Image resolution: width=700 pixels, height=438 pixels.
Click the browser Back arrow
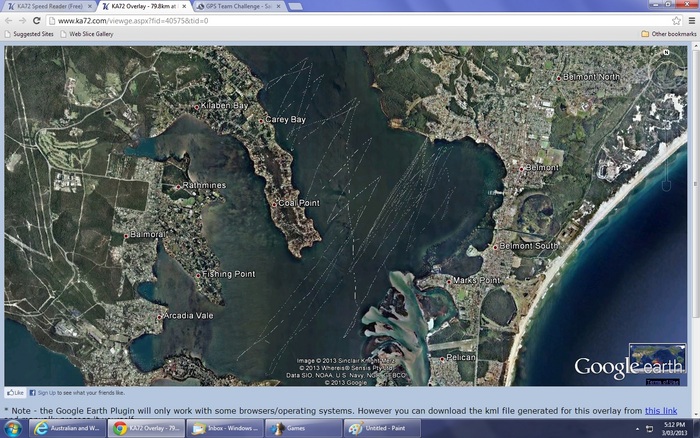point(9,20)
